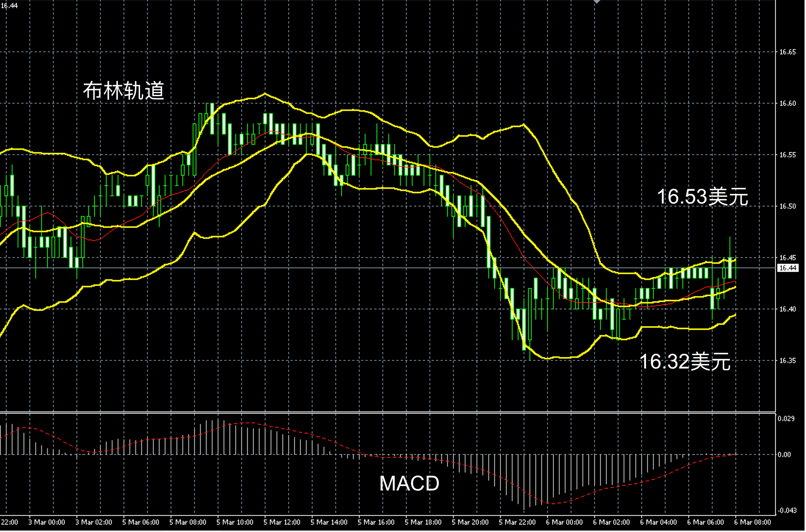Click the 16.40 price axis label
This screenshot has height=532, width=806.
788,309
